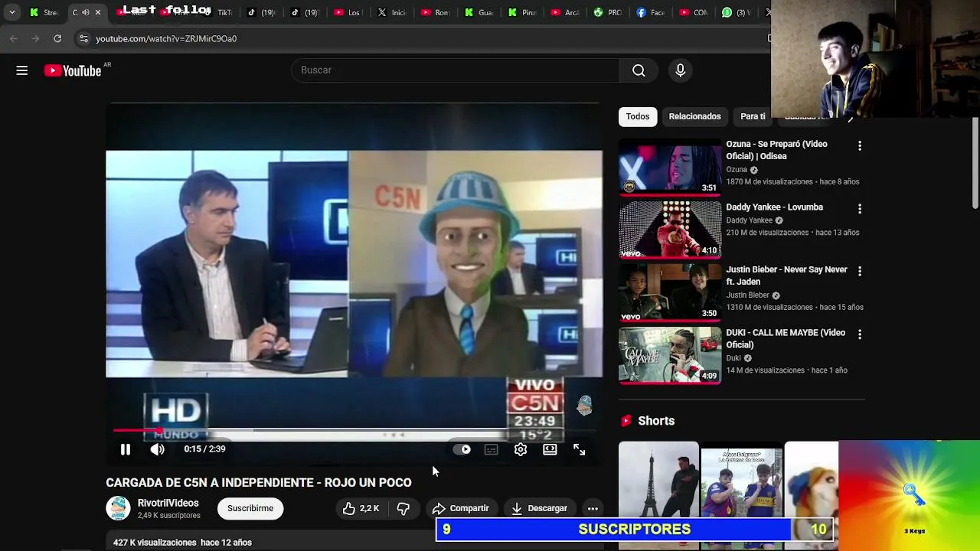Image resolution: width=980 pixels, height=551 pixels.
Task: Toggle the autoplay switch in player
Action: coord(462,449)
